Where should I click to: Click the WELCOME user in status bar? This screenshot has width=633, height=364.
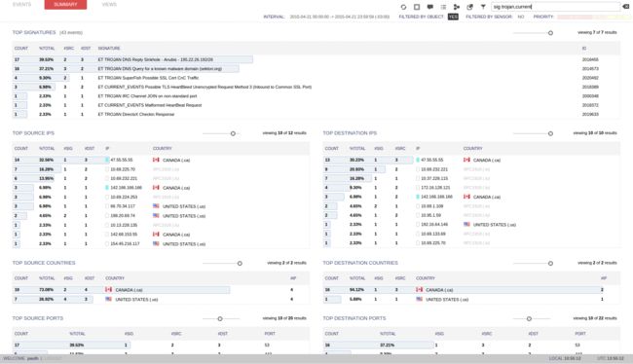[x=21, y=359]
